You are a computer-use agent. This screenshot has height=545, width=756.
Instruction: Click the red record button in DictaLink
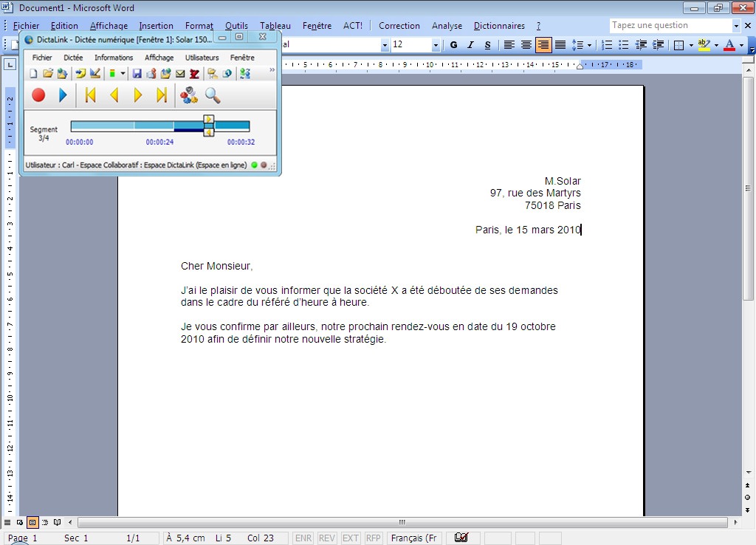38,95
